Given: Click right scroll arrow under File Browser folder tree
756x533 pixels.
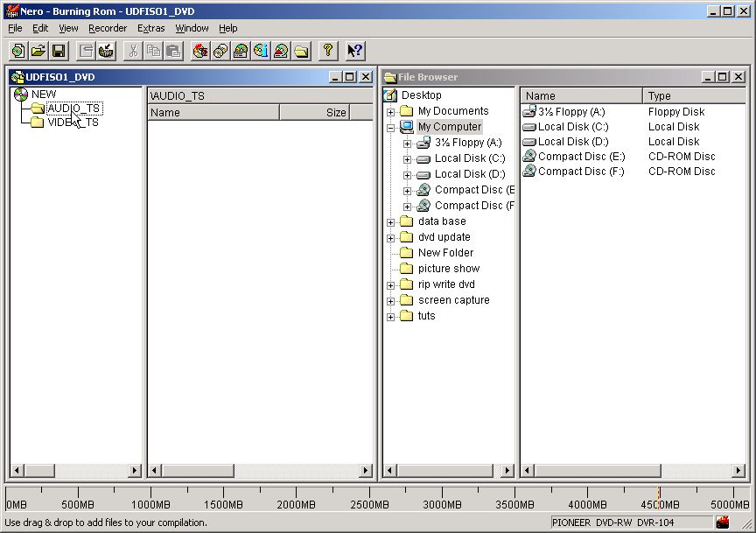Looking at the screenshot, I should click(507, 470).
